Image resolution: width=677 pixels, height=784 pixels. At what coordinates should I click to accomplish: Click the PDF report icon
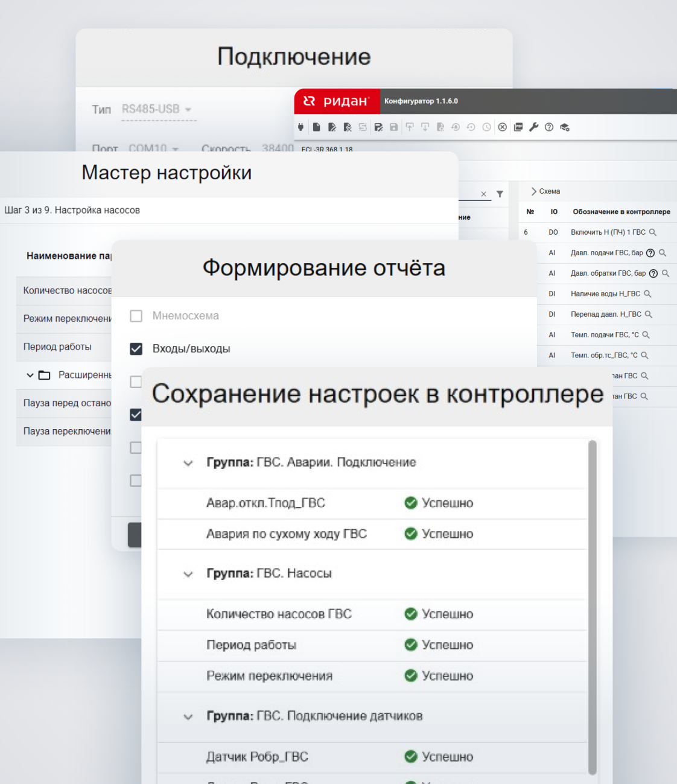click(518, 127)
